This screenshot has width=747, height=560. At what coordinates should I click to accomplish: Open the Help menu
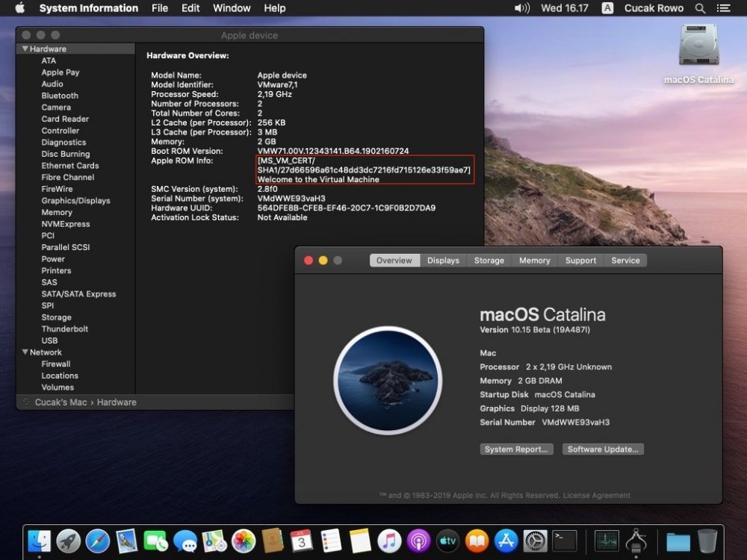pos(275,8)
